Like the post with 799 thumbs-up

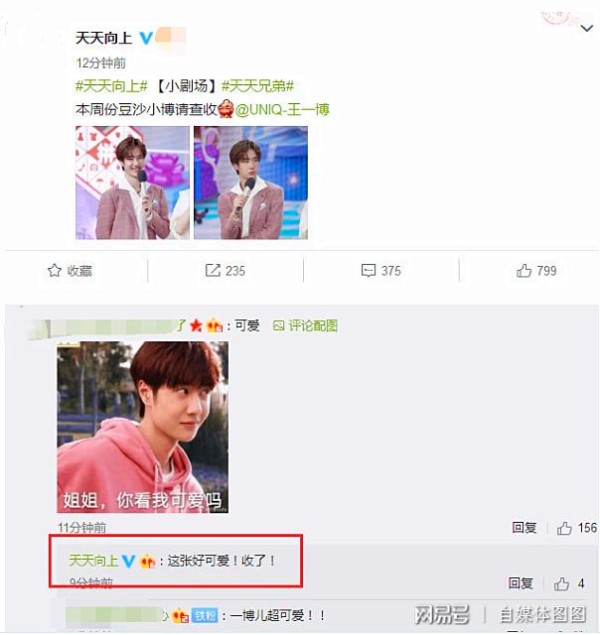pos(536,271)
